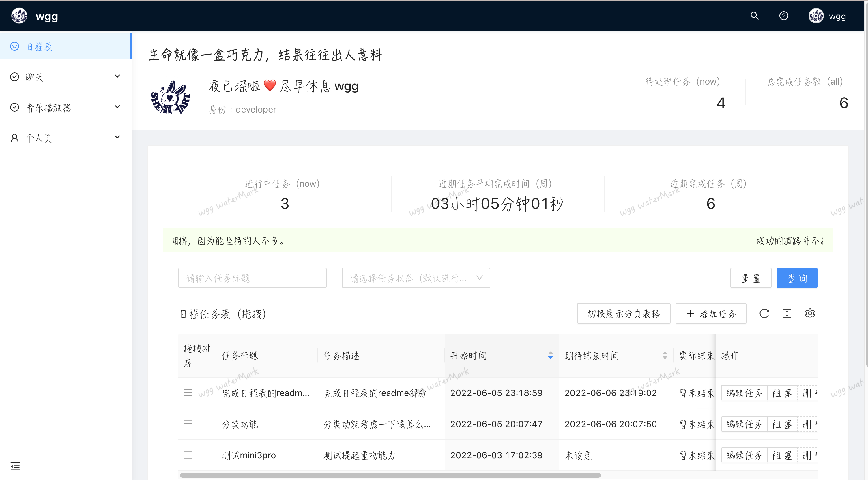Click description 测试提起重物能力
The width and height of the screenshot is (868, 480).
pyautogui.click(x=359, y=455)
